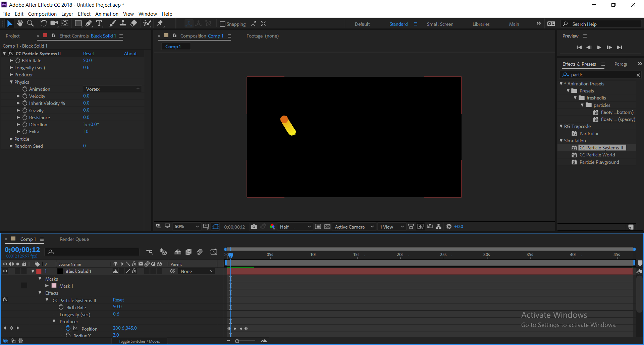The image size is (644, 345).
Task: Select the Rotation tool
Action: point(44,23)
